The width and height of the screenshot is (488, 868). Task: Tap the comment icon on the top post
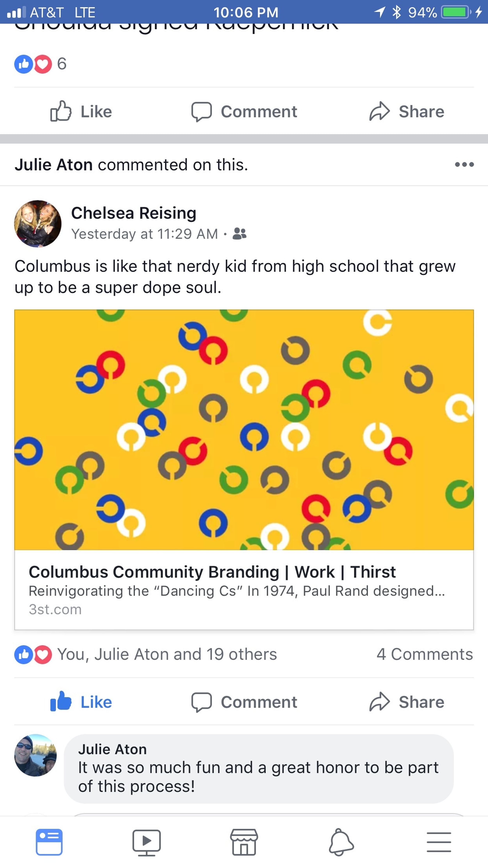244,111
